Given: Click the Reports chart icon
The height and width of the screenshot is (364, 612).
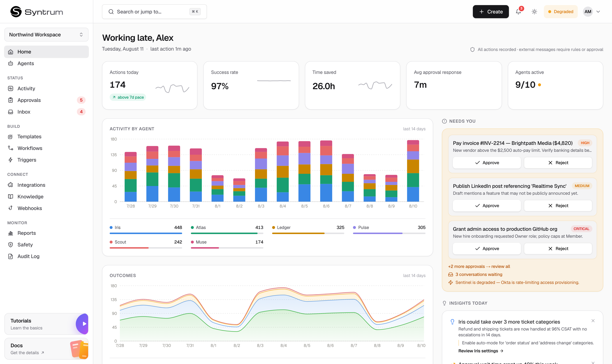Looking at the screenshot, I should [11, 233].
